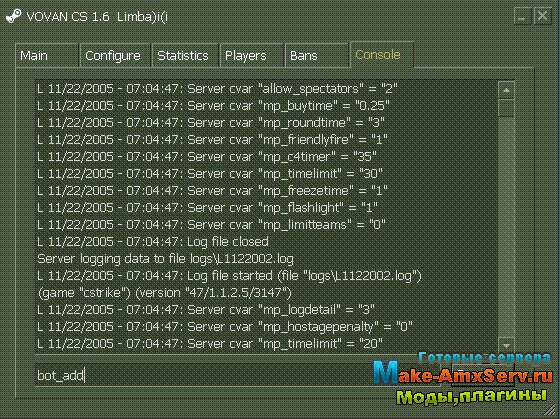Viewport: 560px width, 419px height.
Task: Click the "Log file closed" console line
Action: pos(153,242)
